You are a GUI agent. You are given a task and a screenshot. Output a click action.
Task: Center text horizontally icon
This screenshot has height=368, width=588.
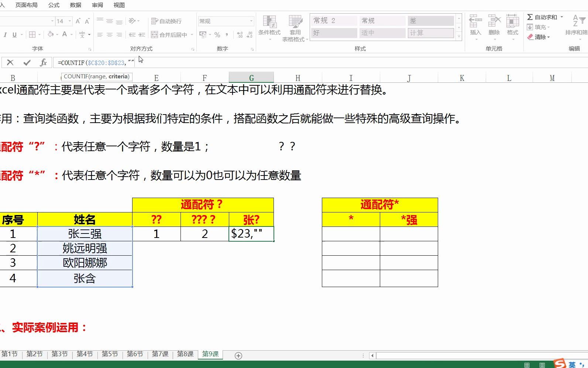click(110, 35)
